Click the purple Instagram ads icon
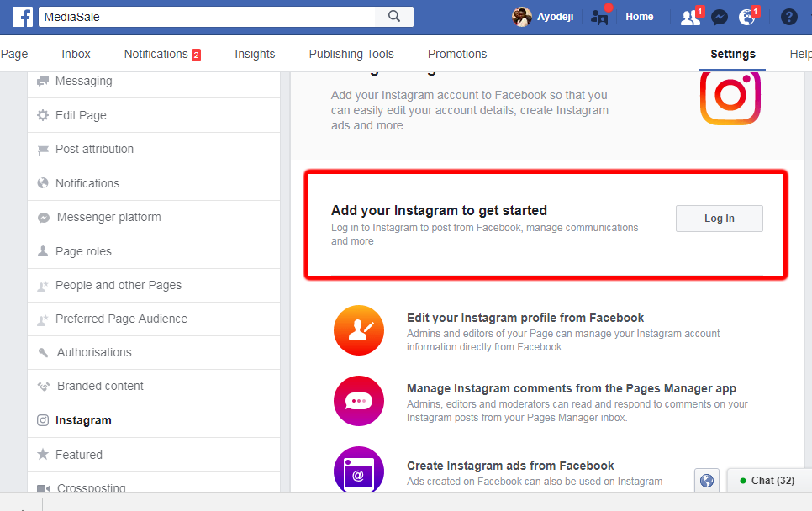 (359, 469)
